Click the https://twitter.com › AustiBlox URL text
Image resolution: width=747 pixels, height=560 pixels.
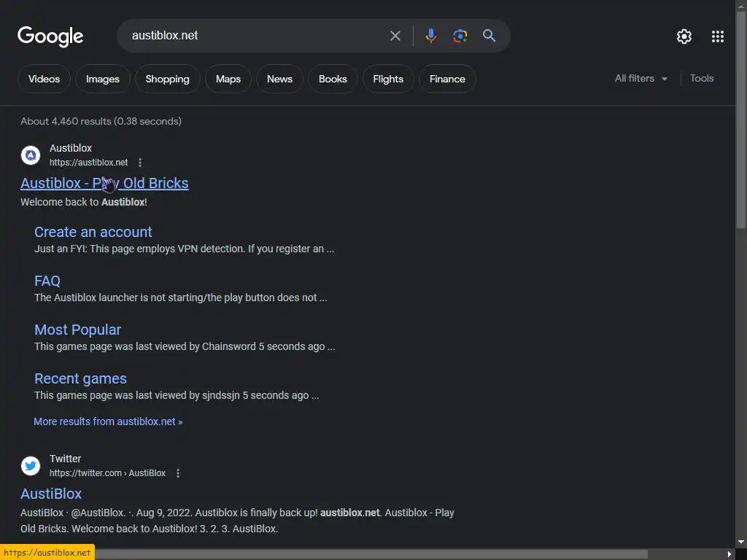click(108, 472)
